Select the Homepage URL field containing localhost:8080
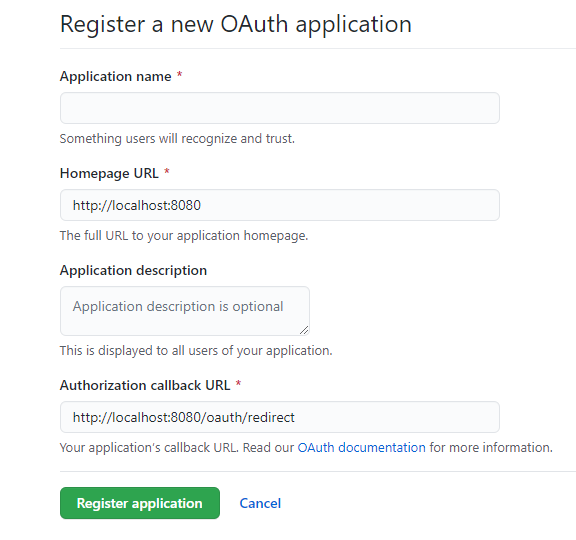The width and height of the screenshot is (576, 540). pyautogui.click(x=280, y=205)
